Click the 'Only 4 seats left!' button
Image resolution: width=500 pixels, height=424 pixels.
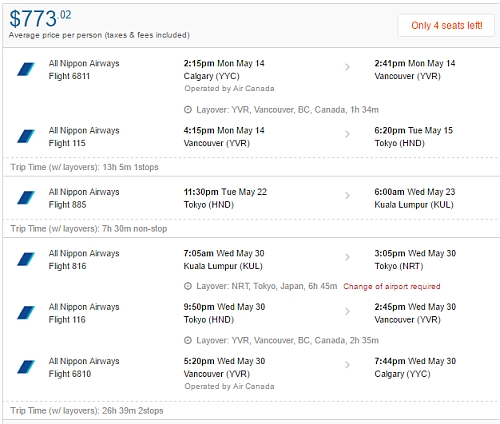click(446, 25)
